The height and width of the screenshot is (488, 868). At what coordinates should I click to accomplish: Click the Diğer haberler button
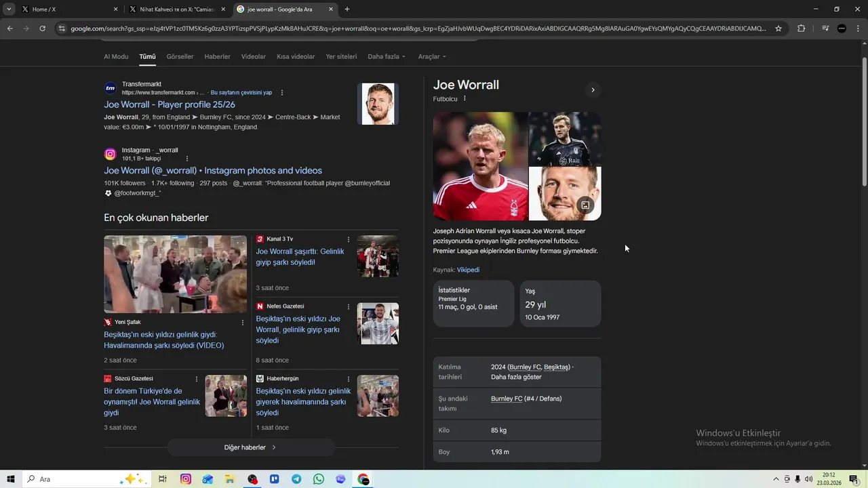point(251,447)
